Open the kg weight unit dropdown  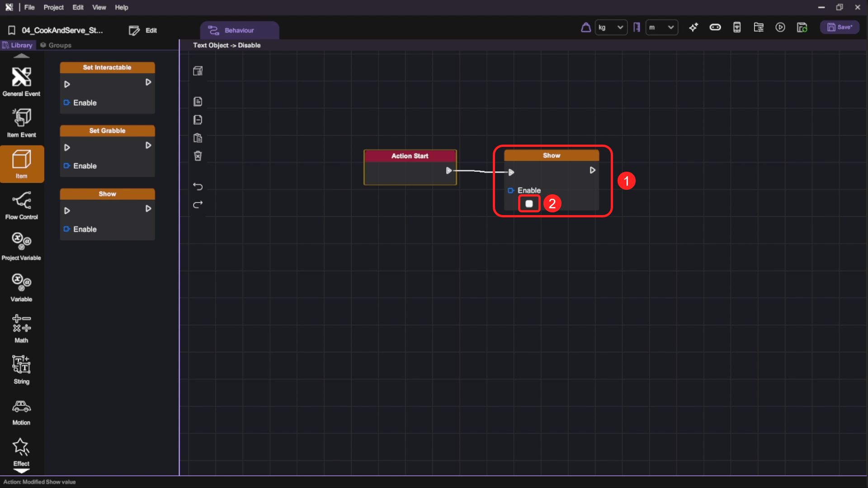611,28
